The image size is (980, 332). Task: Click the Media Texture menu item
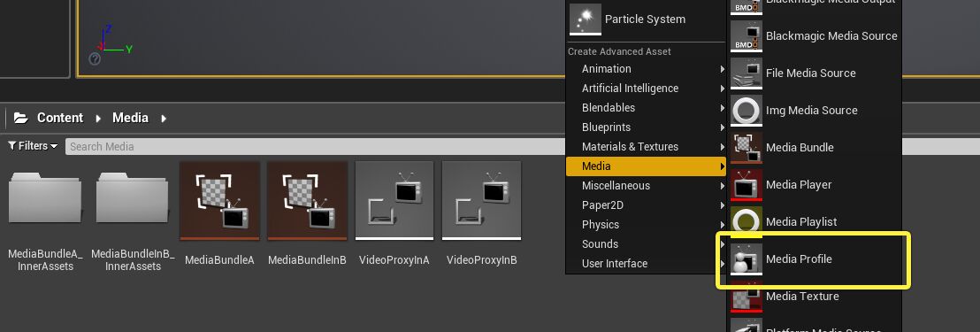click(x=815, y=296)
